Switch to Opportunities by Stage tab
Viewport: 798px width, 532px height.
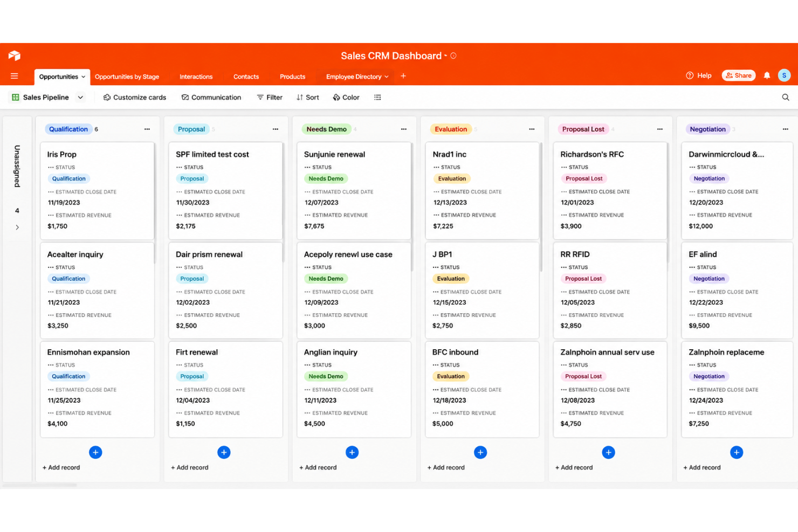[127, 77]
